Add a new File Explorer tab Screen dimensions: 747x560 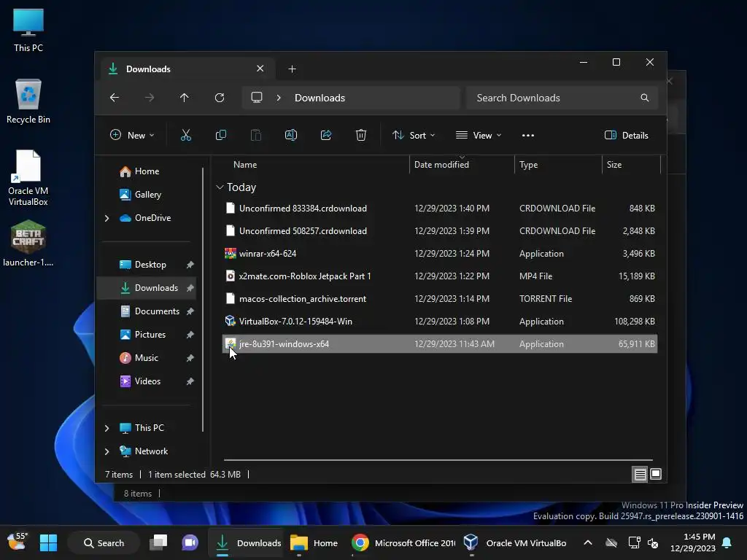point(292,69)
